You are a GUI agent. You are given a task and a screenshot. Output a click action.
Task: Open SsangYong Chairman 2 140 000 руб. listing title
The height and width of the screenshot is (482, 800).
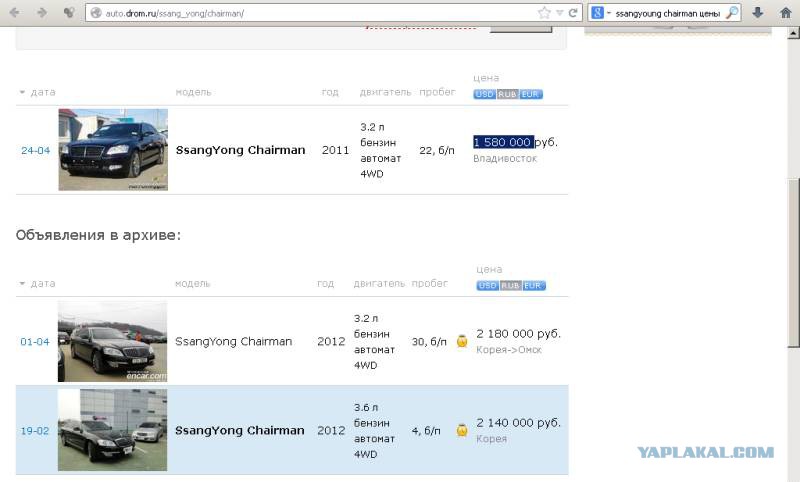tap(240, 430)
